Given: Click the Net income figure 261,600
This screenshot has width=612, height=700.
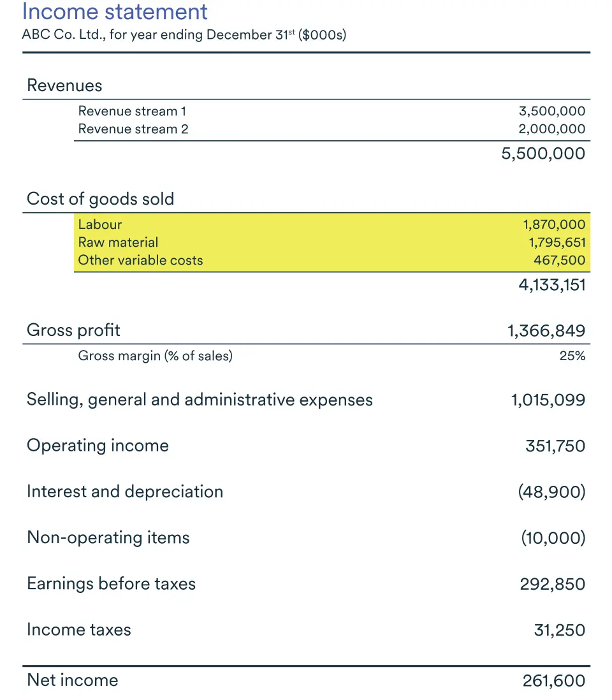Looking at the screenshot, I should [553, 681].
